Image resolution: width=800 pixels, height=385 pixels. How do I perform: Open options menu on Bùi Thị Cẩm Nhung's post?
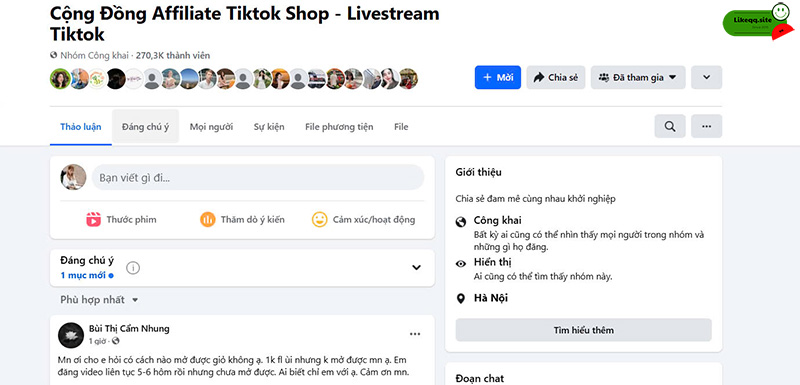[x=415, y=334]
